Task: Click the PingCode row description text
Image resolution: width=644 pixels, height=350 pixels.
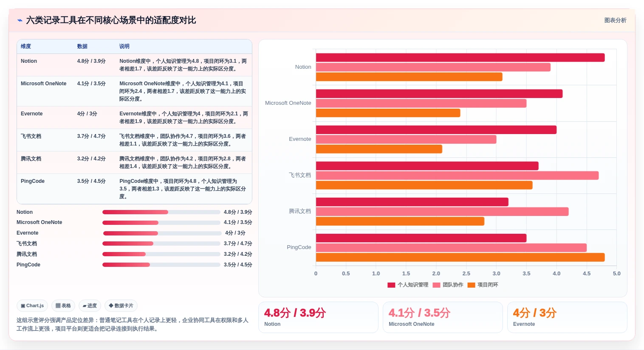Action: [x=183, y=189]
